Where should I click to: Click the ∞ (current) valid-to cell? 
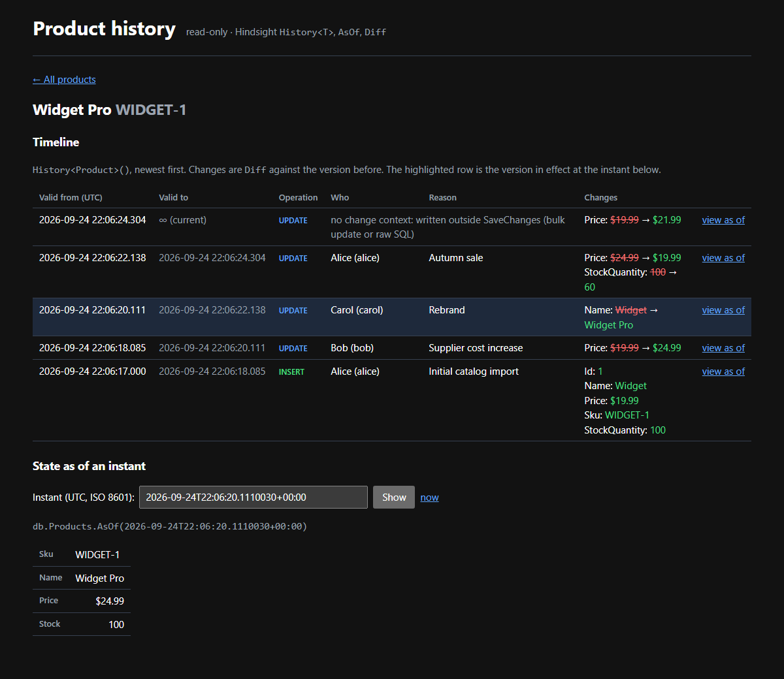(x=182, y=220)
